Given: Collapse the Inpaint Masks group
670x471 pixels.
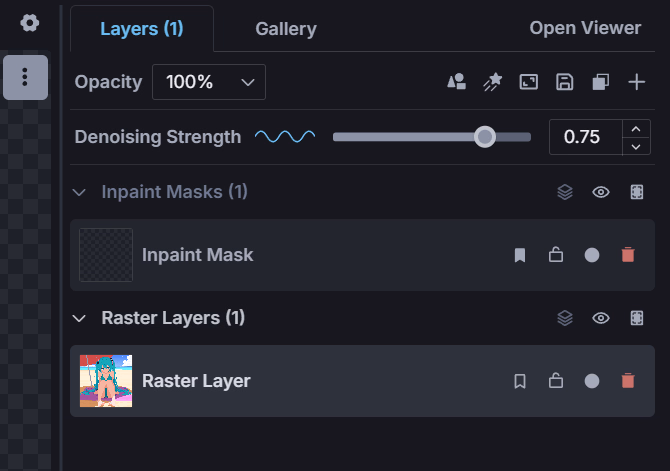Looking at the screenshot, I should (x=79, y=192).
